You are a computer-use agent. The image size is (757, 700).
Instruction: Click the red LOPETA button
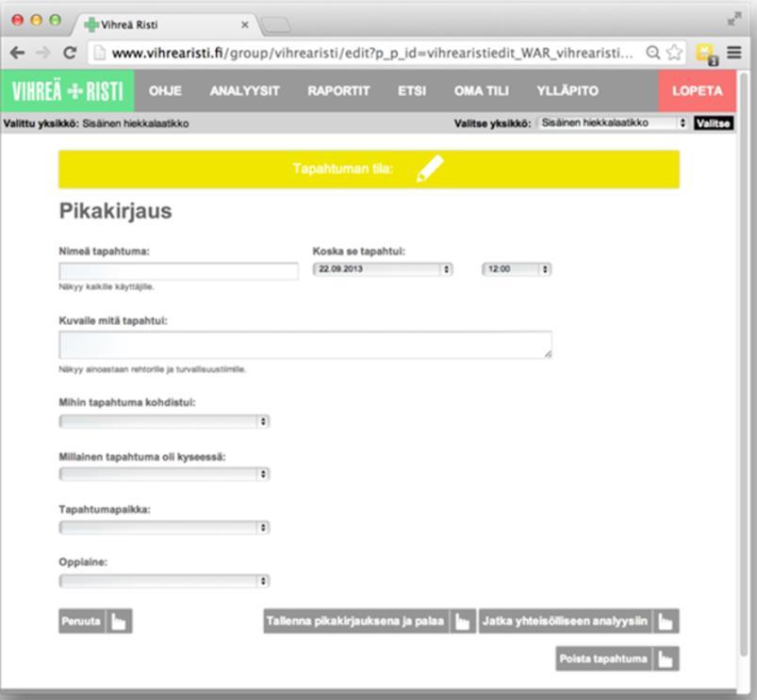click(698, 91)
